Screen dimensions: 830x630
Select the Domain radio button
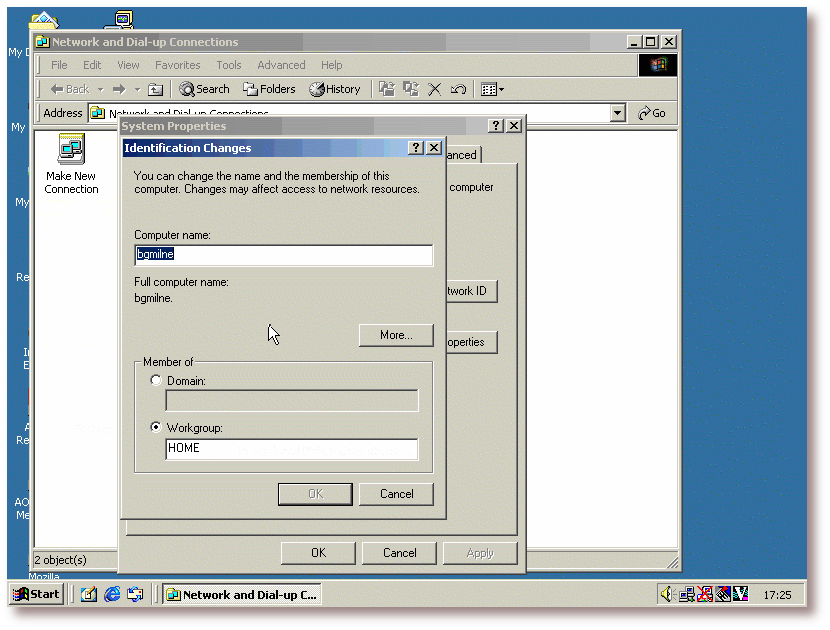click(x=155, y=381)
